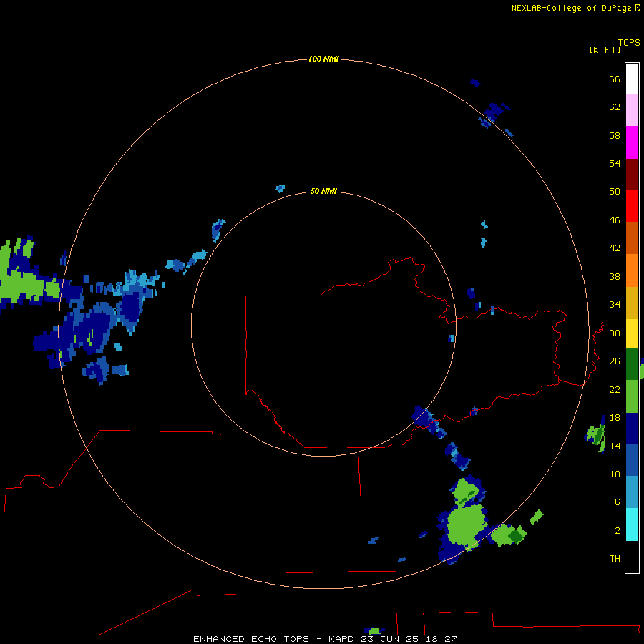Click the medium blue swatch in the tops scale

tap(632, 460)
